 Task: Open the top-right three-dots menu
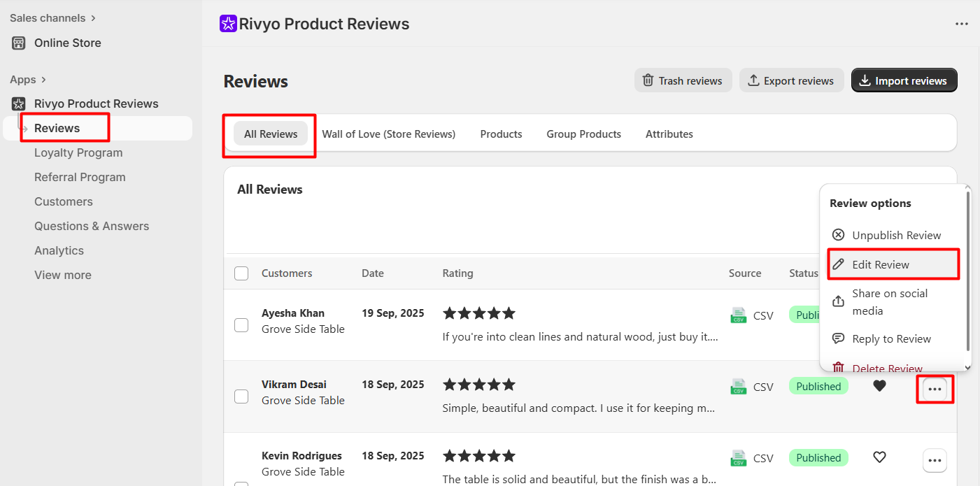(962, 24)
